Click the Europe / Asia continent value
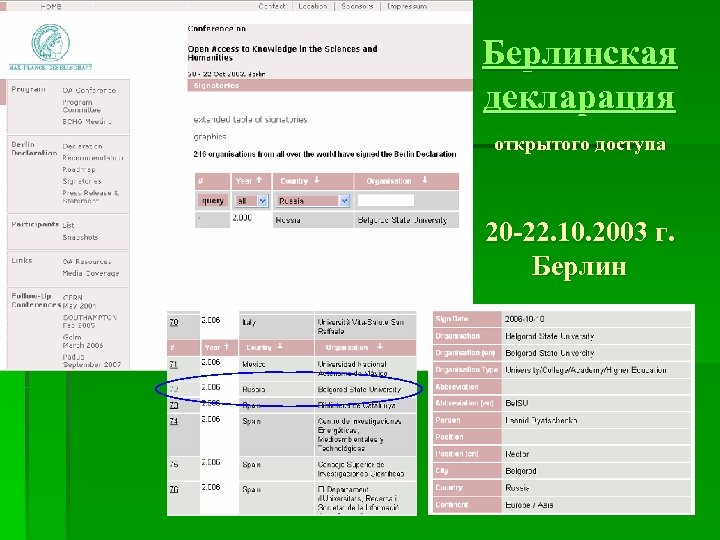720x540 pixels. (529, 505)
